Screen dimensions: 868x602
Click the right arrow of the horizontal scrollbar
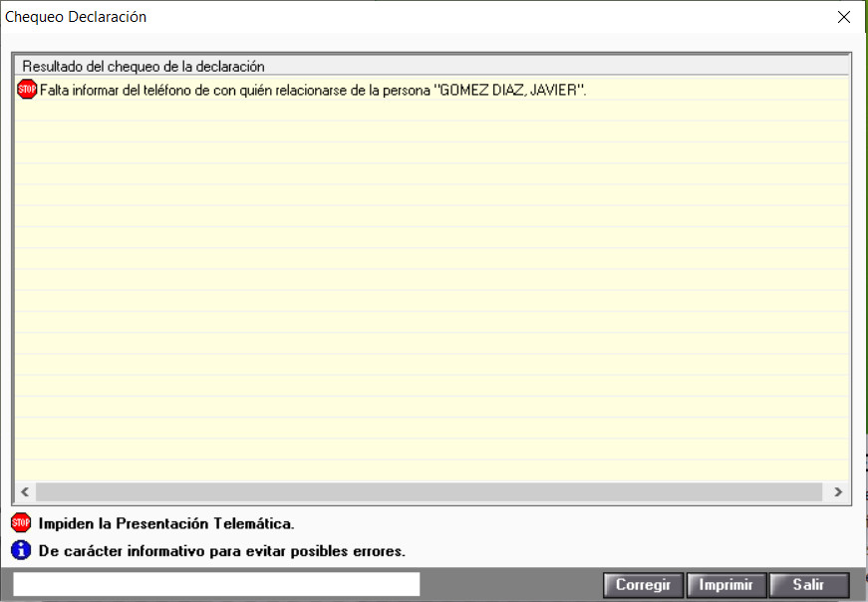[x=838, y=491]
